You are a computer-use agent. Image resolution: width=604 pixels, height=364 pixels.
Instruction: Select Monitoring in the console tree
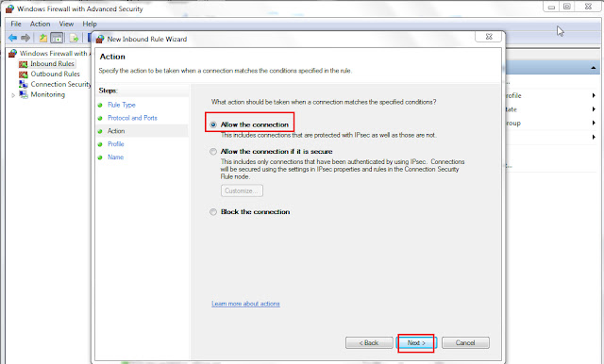pos(48,94)
